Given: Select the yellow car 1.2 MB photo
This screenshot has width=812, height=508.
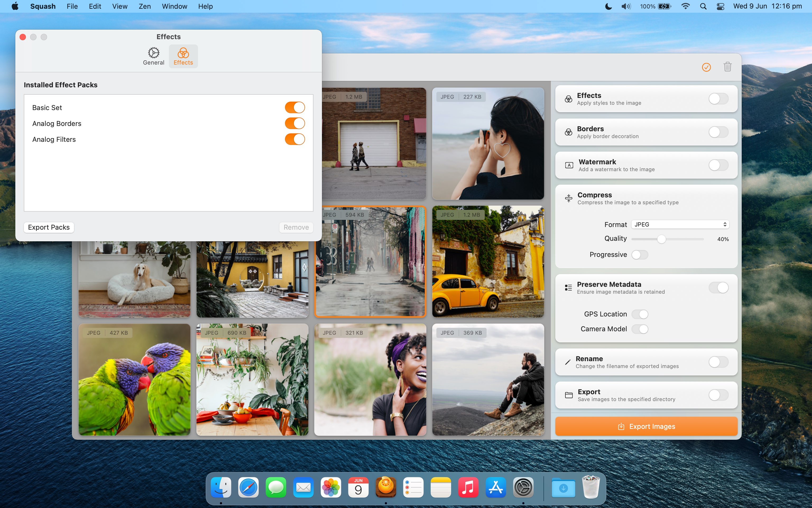Looking at the screenshot, I should click(x=488, y=262).
